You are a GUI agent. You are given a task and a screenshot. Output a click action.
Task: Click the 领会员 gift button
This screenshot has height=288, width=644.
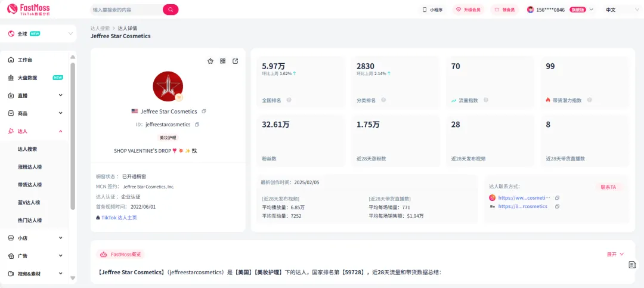point(505,10)
